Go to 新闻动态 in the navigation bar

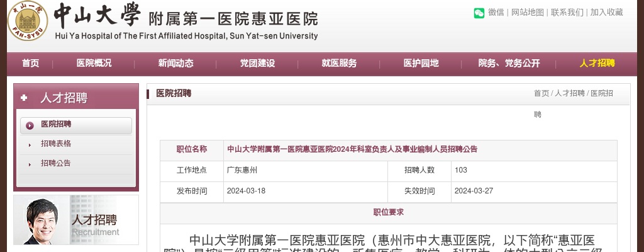click(175, 63)
